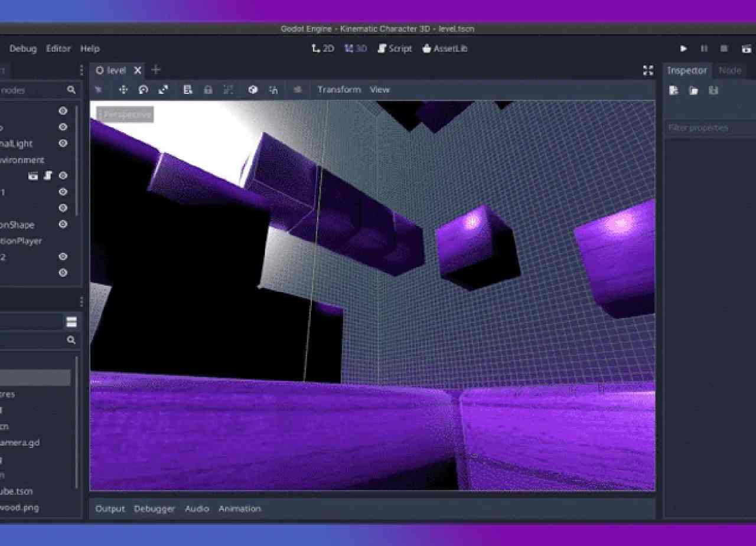Open the Perspective view menu in viewport
The height and width of the screenshot is (546, 756).
pos(125,115)
